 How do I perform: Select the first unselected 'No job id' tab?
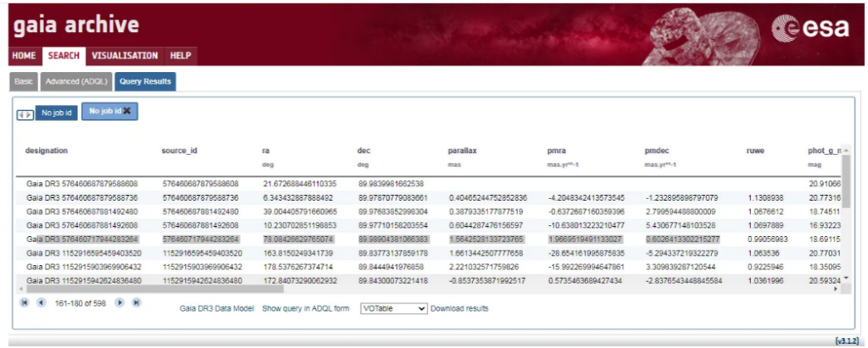pos(58,113)
